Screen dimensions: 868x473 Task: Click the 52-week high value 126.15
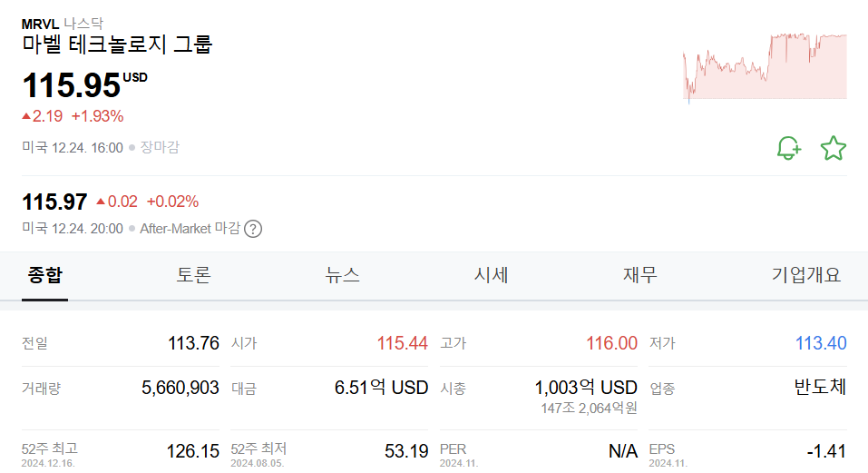[193, 451]
